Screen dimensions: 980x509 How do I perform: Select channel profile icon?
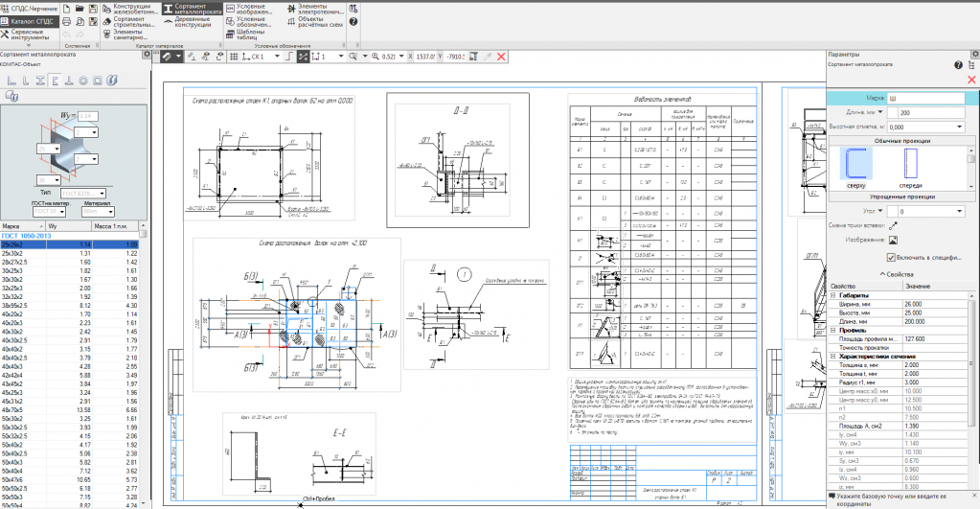pyautogui.click(x=55, y=80)
